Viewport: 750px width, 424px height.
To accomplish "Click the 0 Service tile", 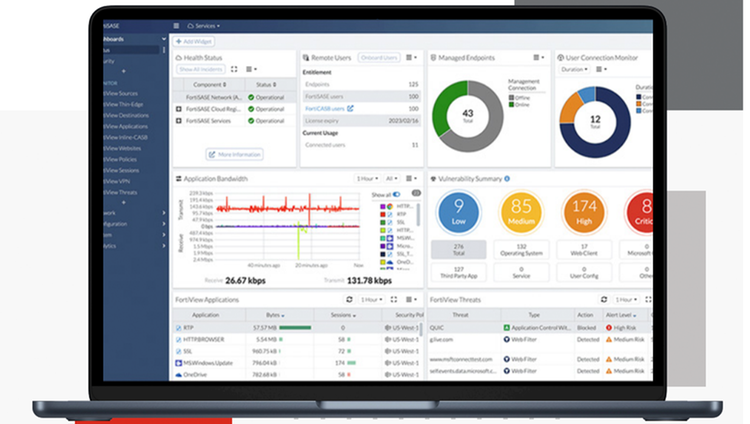I will click(521, 272).
